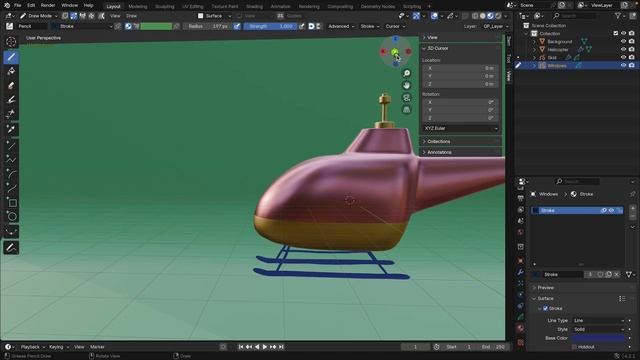Viewport: 640px width, 360px height.
Task: Select the Erase tool
Action: click(x=11, y=85)
